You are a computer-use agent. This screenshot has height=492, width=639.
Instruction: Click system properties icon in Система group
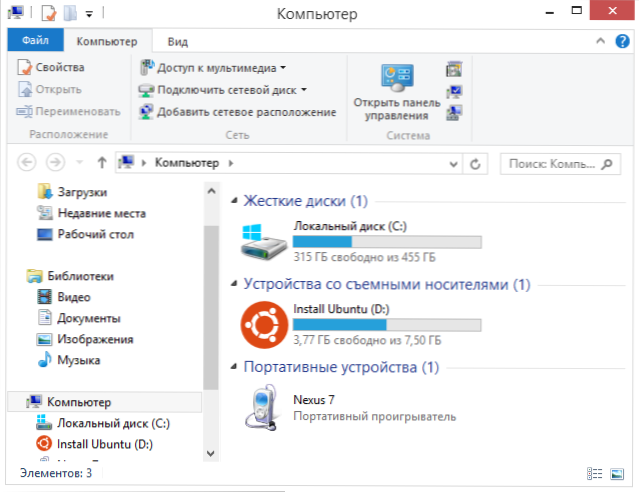[x=454, y=91]
